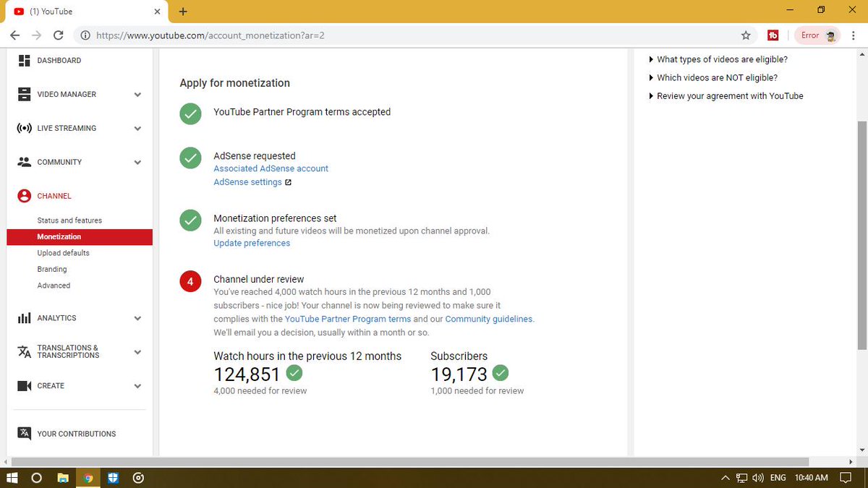The image size is (868, 488).
Task: Click the Chrome profile Error button
Action: tap(819, 35)
